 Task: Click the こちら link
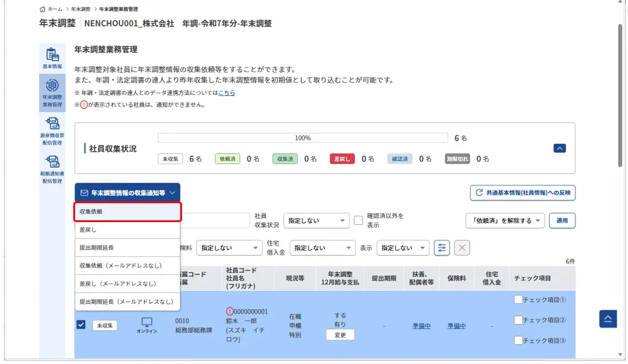click(227, 93)
